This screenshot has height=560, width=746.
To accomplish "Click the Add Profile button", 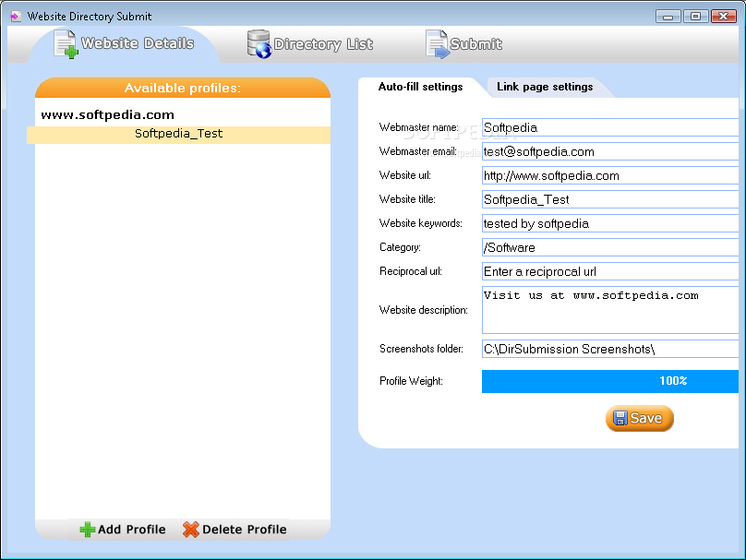I will [x=123, y=530].
